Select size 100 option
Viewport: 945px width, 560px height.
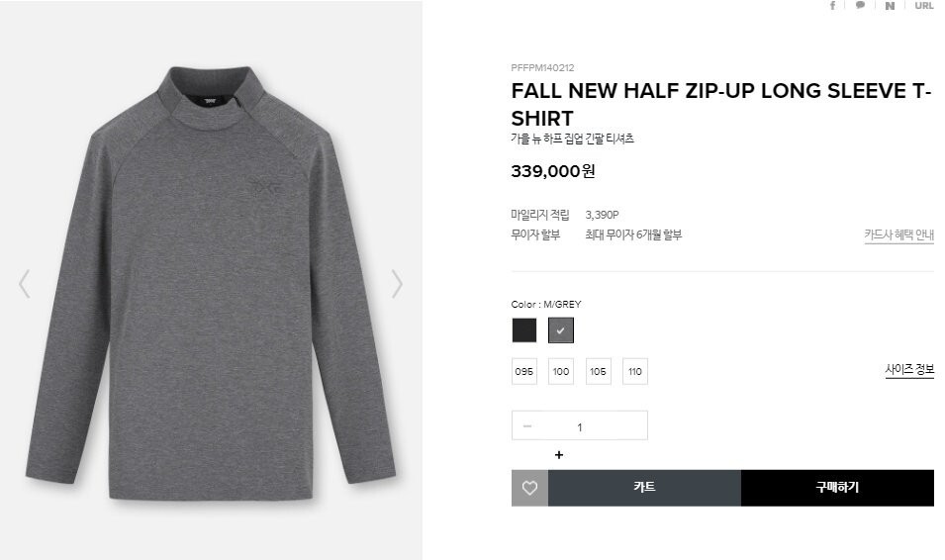pos(561,371)
